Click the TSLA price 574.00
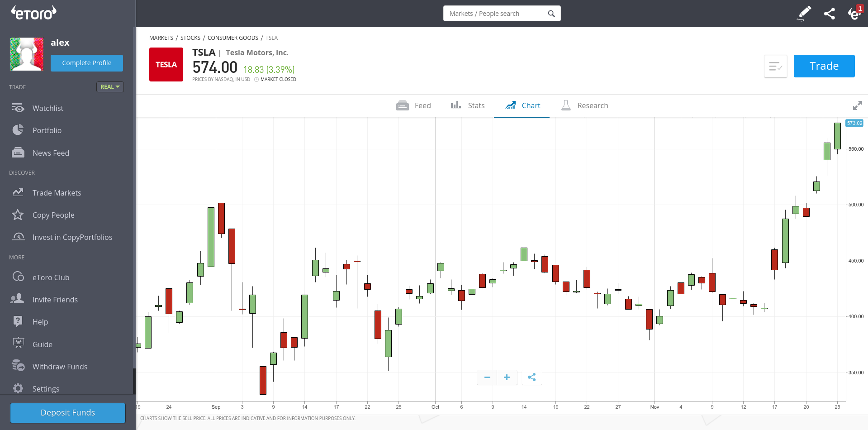This screenshot has height=430, width=868. pos(215,67)
